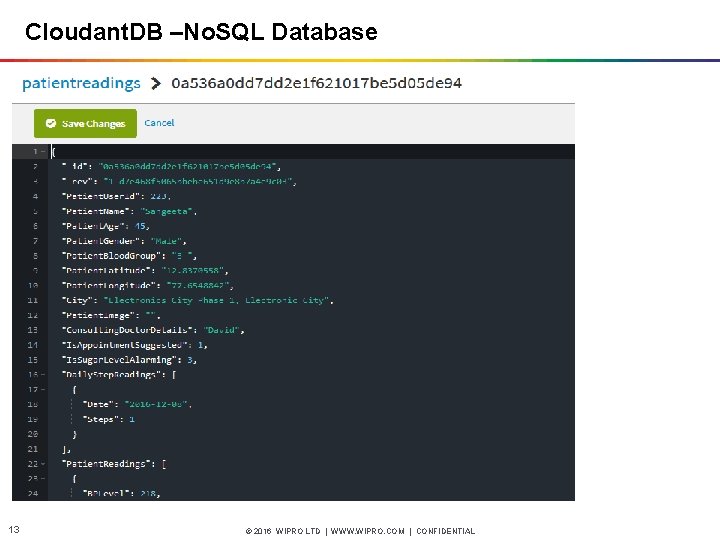This screenshot has width=720, height=540.
Task: Click the "PatientImage" key
Action: (x=98, y=315)
